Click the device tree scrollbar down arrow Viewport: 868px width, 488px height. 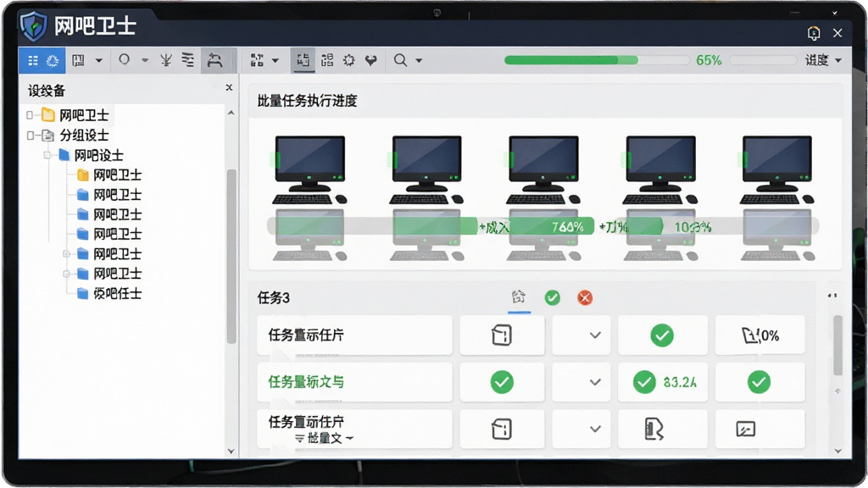(x=231, y=452)
